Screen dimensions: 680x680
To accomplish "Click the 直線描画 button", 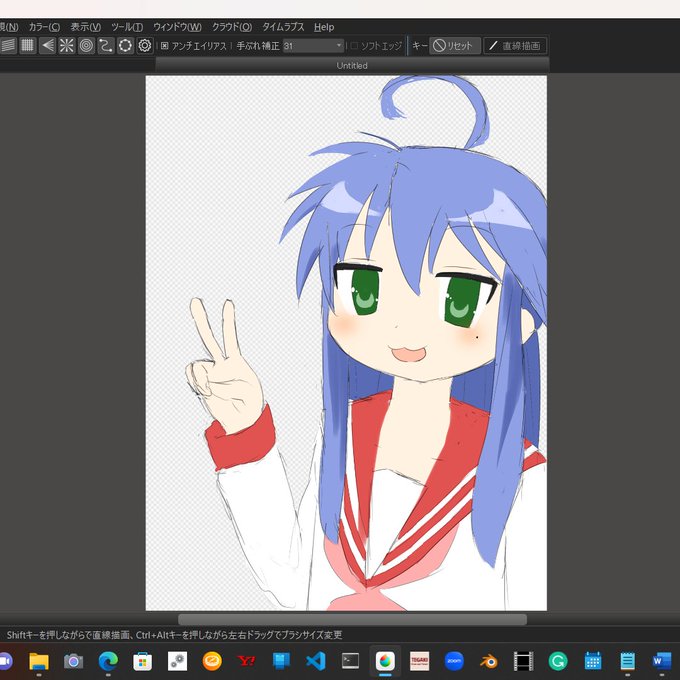I will 515,46.
